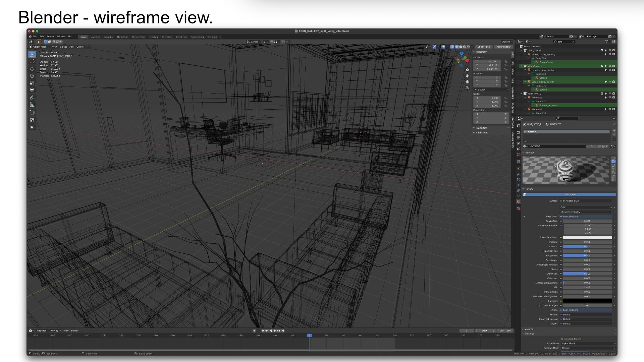Enable Backface Culling checkbox

[x=562, y=339]
